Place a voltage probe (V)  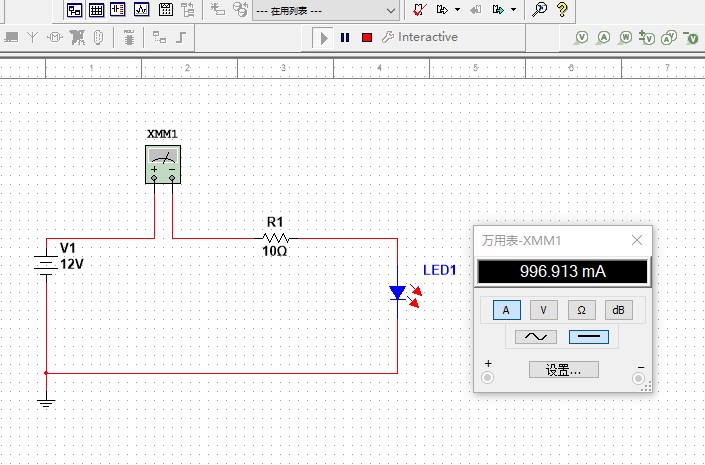coord(581,37)
